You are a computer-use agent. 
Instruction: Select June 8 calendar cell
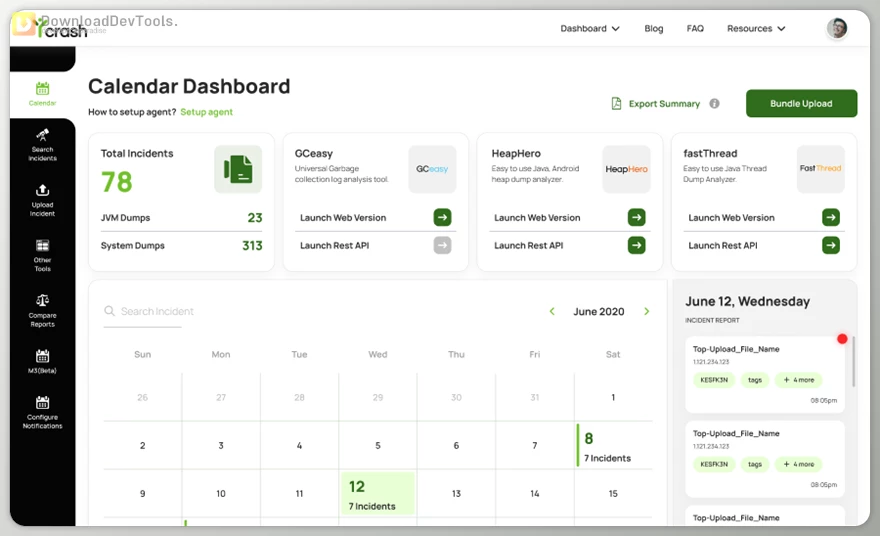click(x=613, y=446)
